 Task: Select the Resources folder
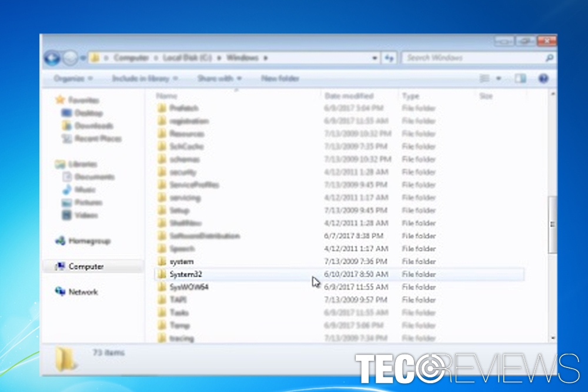tap(187, 134)
